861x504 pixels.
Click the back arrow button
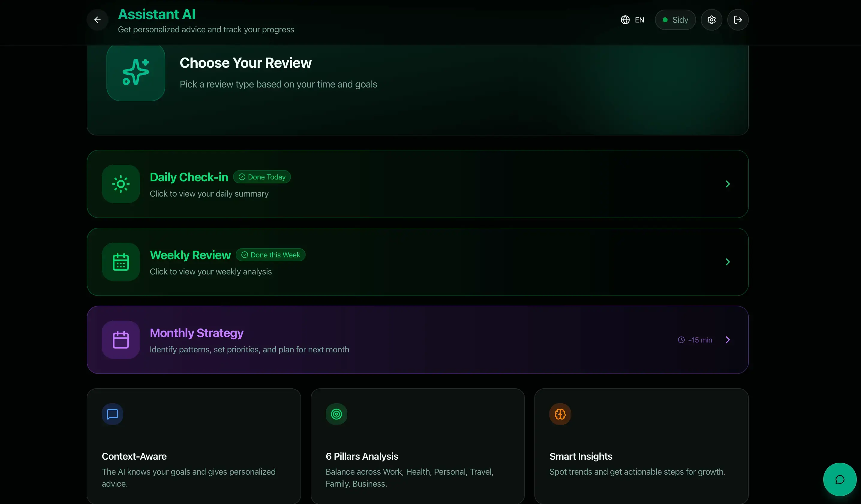97,20
